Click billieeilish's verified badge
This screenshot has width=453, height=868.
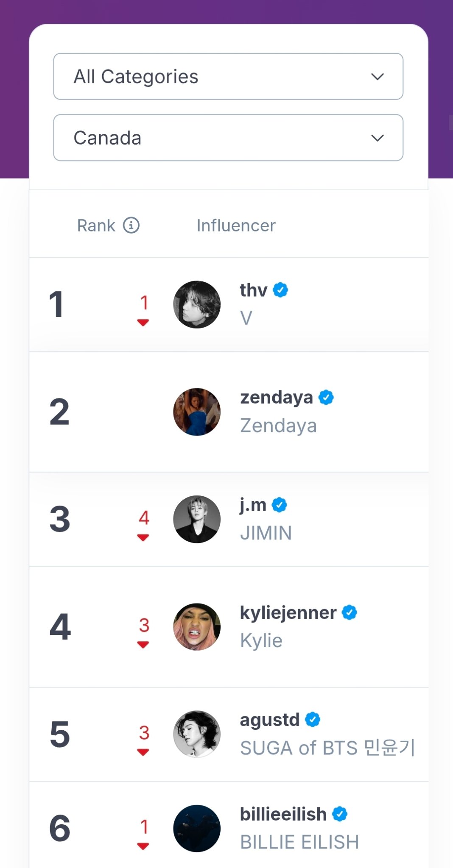(340, 814)
